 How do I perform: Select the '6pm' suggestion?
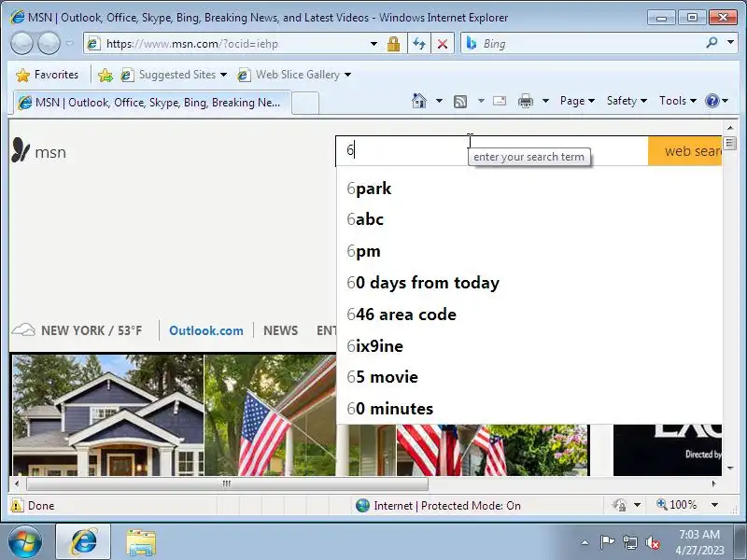click(x=529, y=251)
